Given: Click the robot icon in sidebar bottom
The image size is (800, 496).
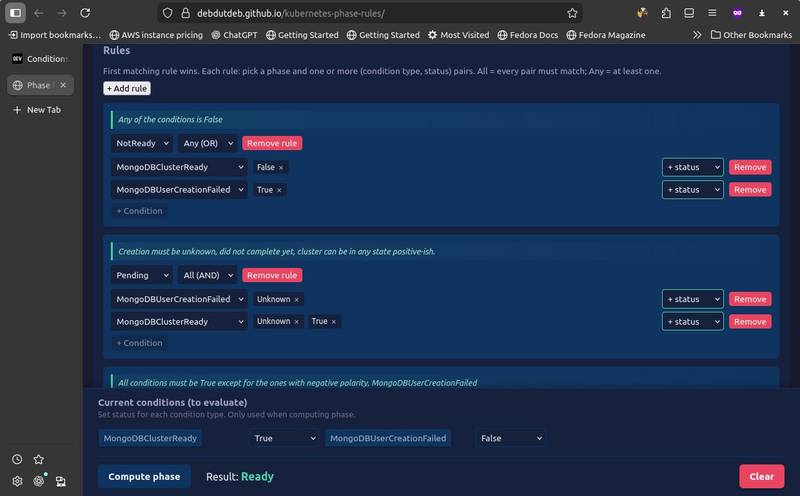Looking at the screenshot, I should point(61,481).
